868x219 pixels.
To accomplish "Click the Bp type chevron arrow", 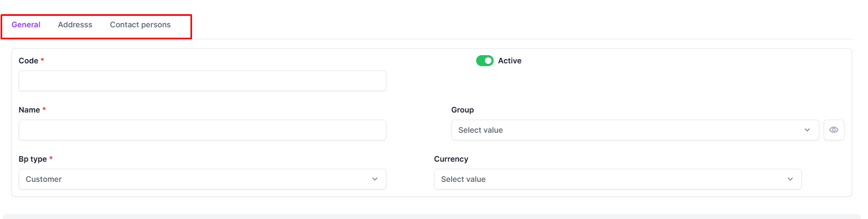I will (x=375, y=179).
